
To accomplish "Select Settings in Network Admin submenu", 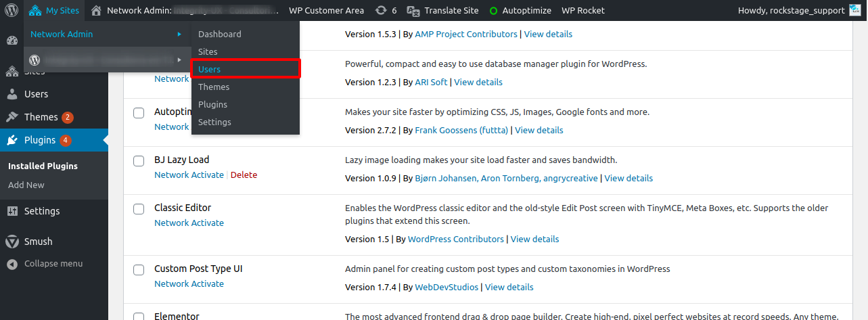I will (x=214, y=122).
